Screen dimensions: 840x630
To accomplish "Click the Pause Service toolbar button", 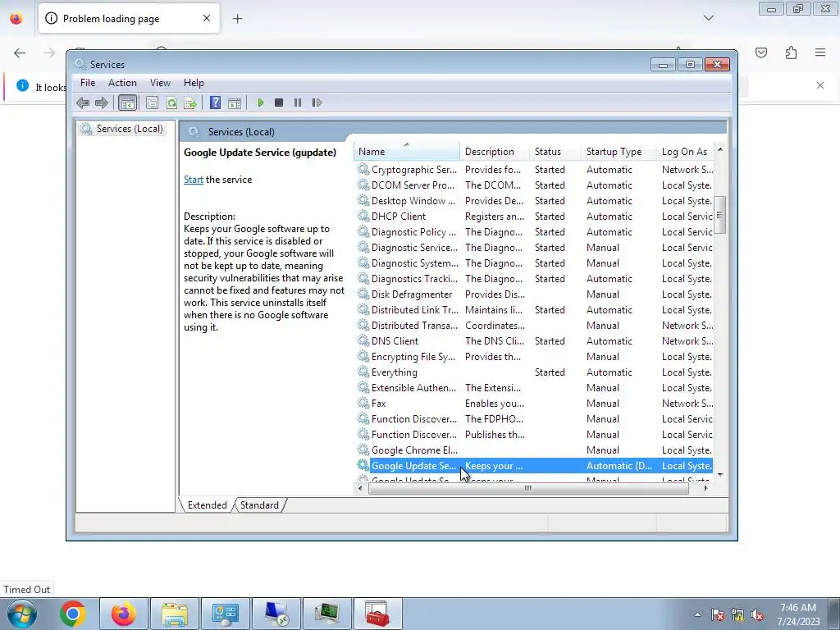I will pyautogui.click(x=298, y=103).
